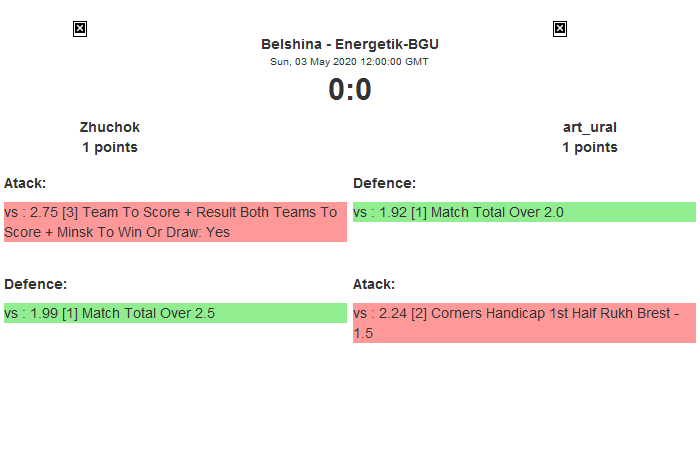Select the red Corners Handicap Rukh Brest row
700x460 pixels.
pos(523,323)
